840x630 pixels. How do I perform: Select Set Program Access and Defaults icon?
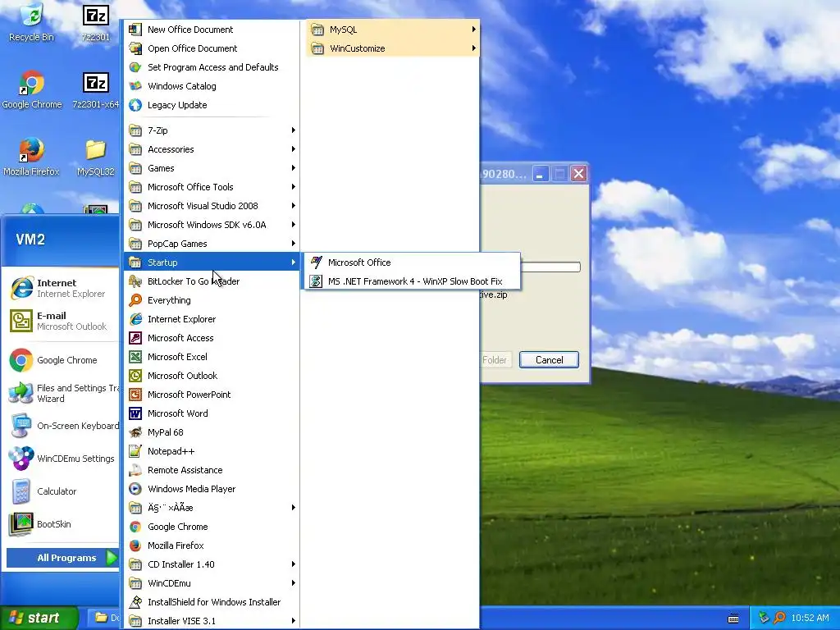(x=135, y=67)
